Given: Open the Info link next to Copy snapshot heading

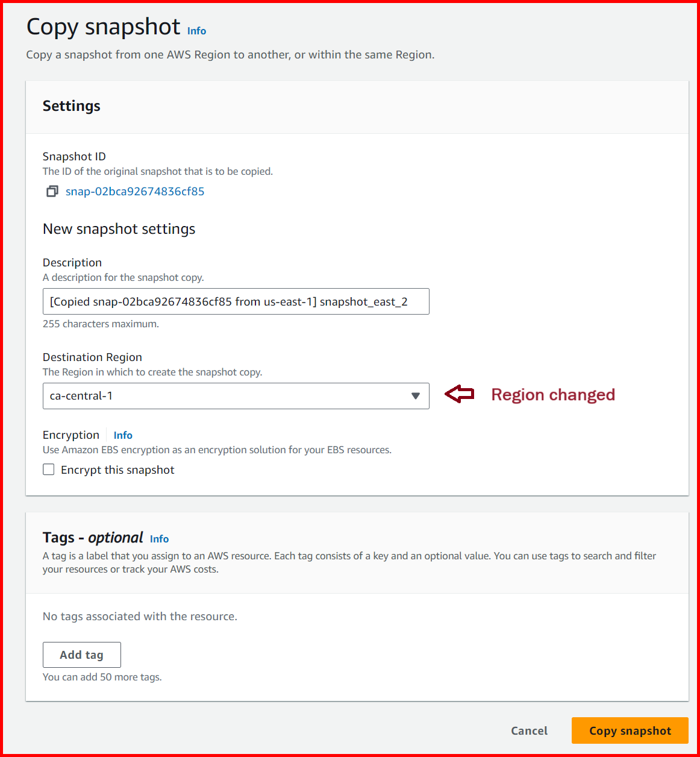Looking at the screenshot, I should (196, 30).
